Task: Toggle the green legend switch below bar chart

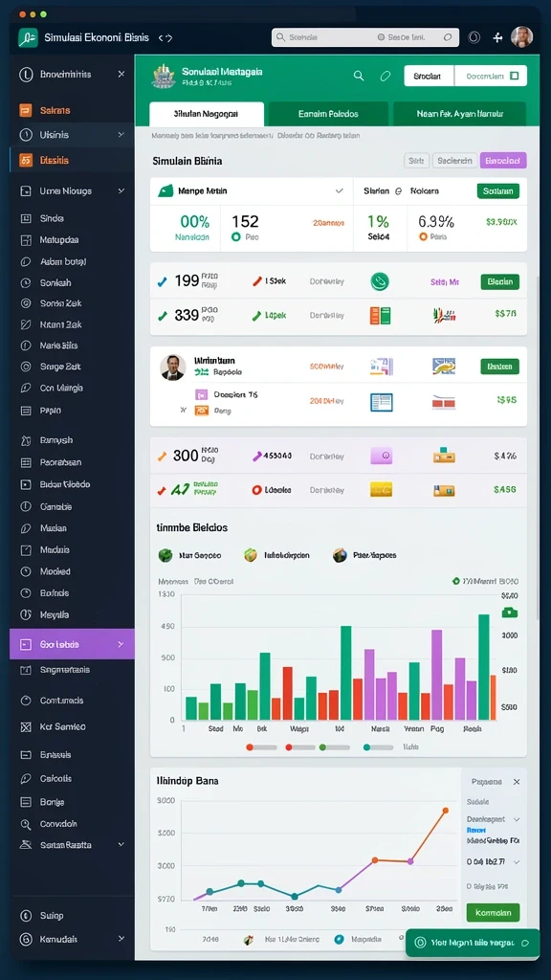Action: pos(334,746)
